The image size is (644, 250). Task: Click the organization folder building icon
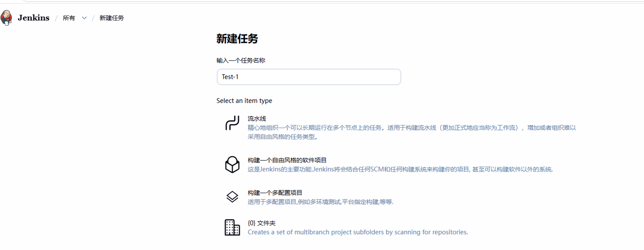[232, 227]
